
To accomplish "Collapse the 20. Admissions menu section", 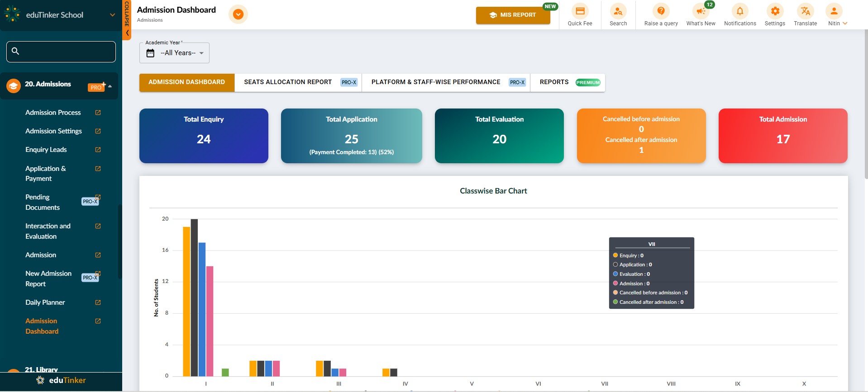I will tap(110, 86).
